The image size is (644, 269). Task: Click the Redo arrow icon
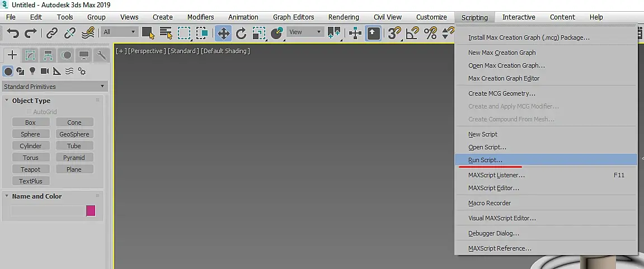[x=31, y=33]
